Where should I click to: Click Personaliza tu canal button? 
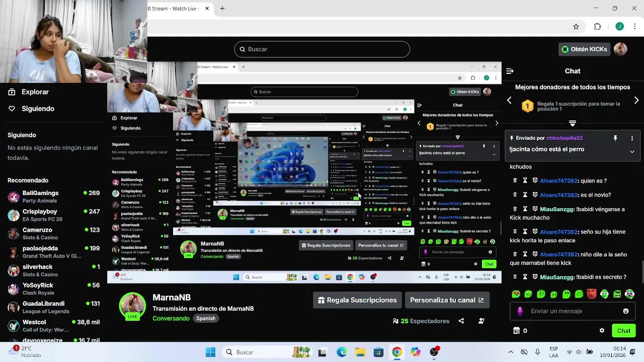447,300
